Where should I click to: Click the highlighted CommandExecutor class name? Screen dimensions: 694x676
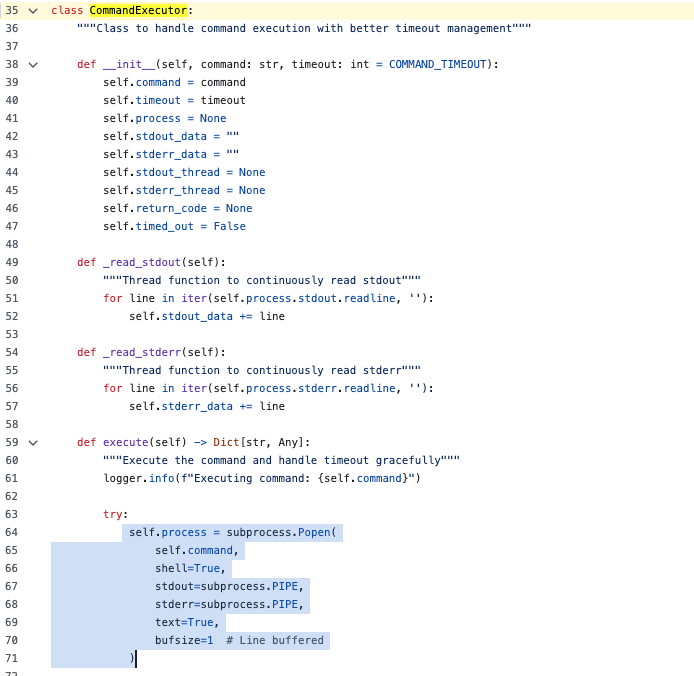(x=138, y=10)
